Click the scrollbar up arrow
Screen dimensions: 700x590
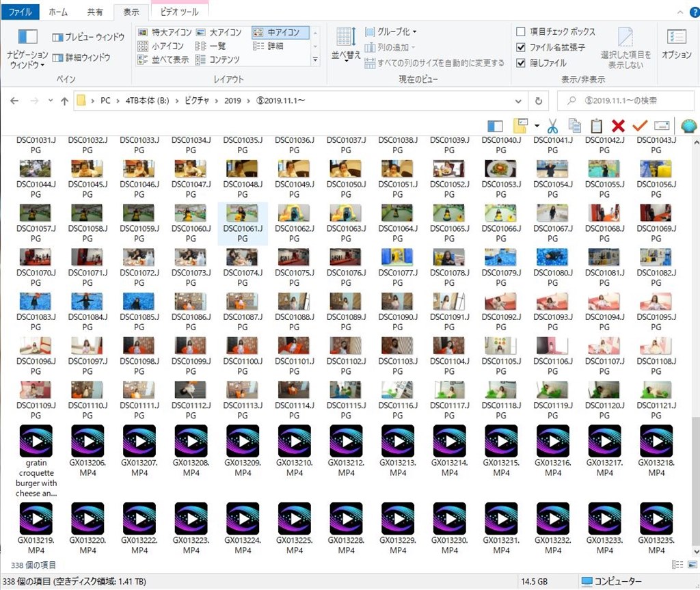[x=695, y=142]
